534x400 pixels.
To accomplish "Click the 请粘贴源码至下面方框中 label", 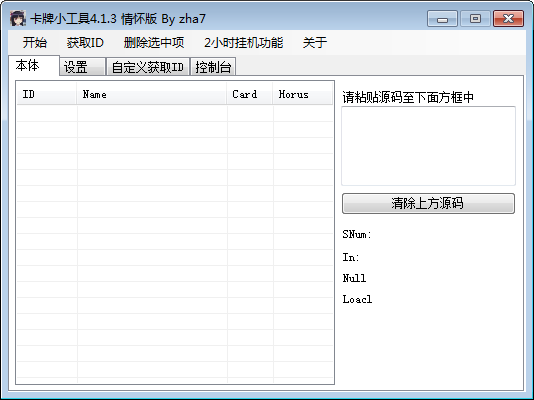I will pyautogui.click(x=408, y=97).
